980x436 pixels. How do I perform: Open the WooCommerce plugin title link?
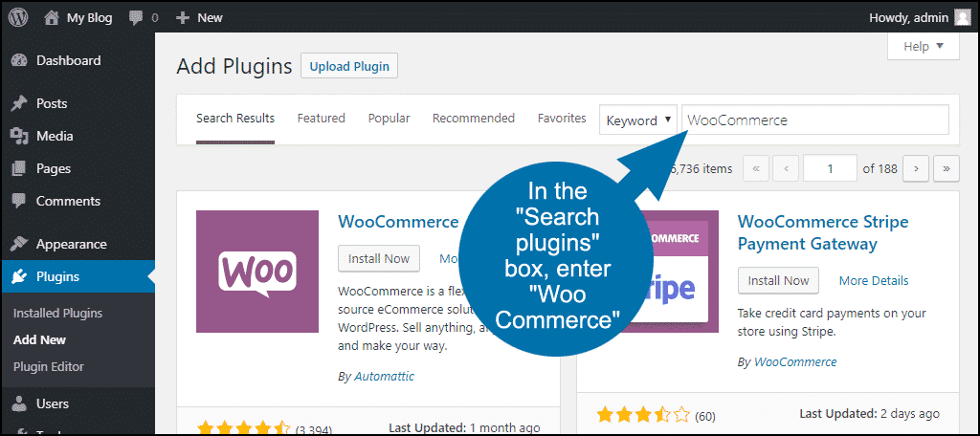coord(398,222)
